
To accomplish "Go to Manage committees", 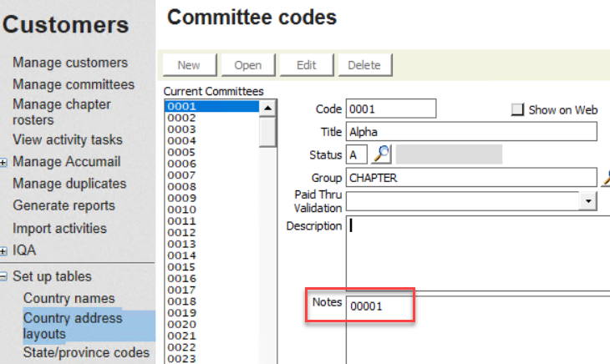I will coord(74,84).
